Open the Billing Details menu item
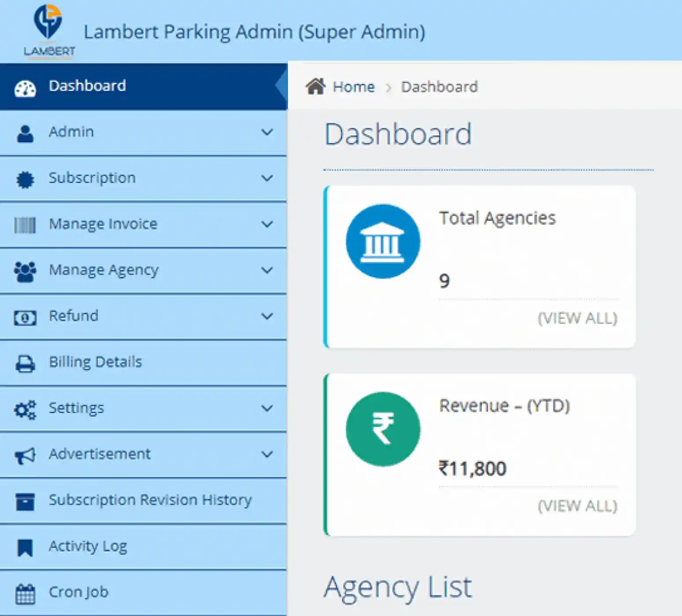682x616 pixels. (x=95, y=362)
